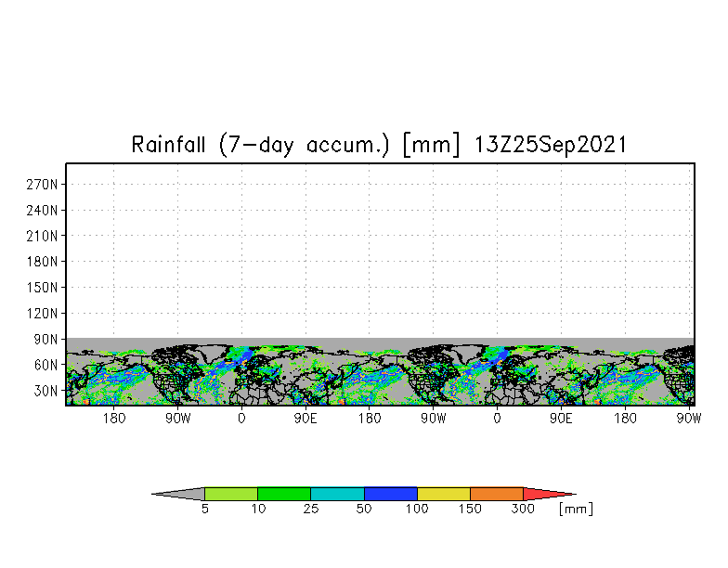Click the red arrow above-300 legend end

point(548,494)
